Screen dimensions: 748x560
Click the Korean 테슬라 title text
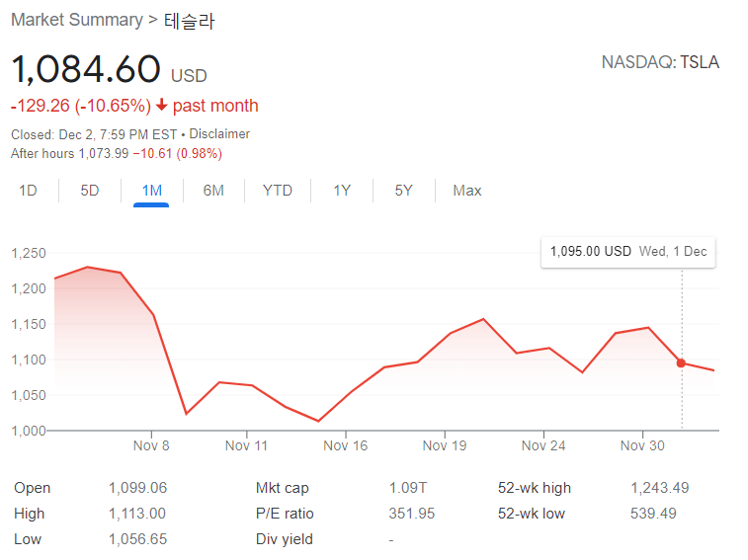click(x=190, y=21)
